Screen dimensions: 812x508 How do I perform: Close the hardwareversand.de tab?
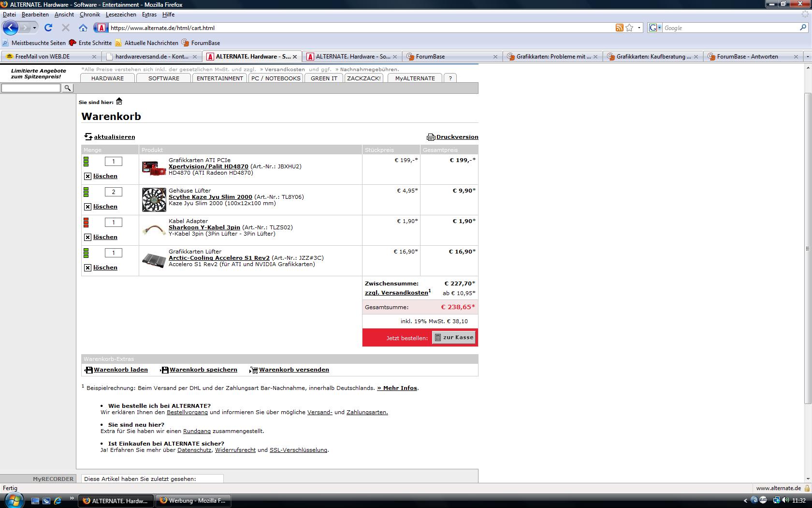click(x=194, y=57)
